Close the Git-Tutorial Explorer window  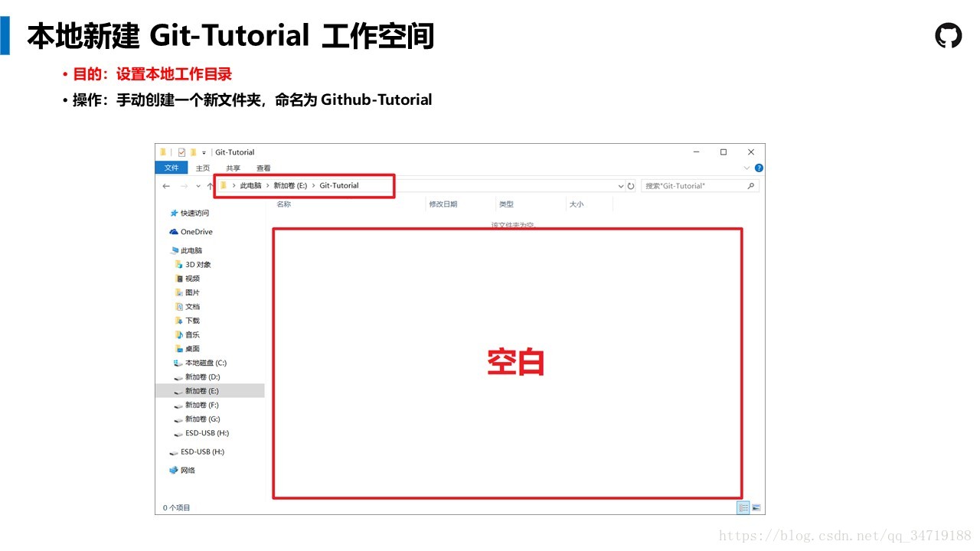(751, 152)
